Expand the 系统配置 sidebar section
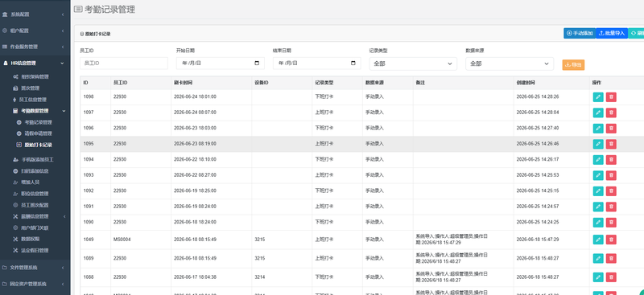644x295 pixels. (34, 14)
